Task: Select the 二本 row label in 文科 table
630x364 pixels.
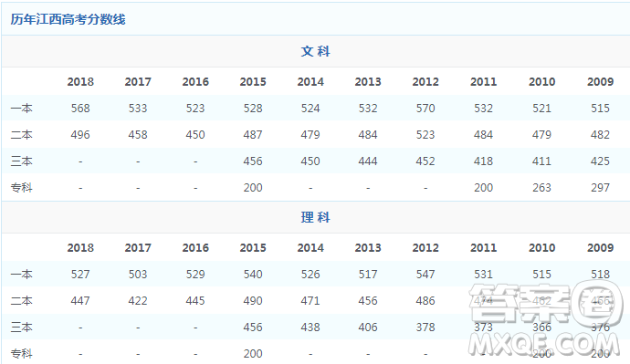Action: point(21,134)
